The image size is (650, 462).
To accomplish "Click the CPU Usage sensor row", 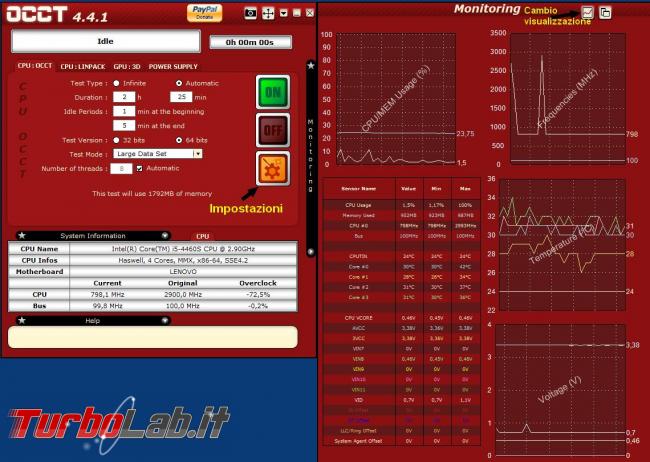I will (x=402, y=205).
